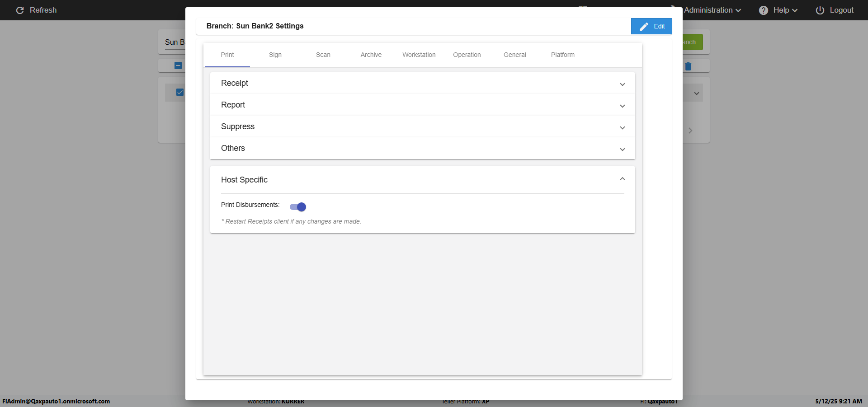
Task: Click the pencil Edit icon
Action: coord(644,27)
